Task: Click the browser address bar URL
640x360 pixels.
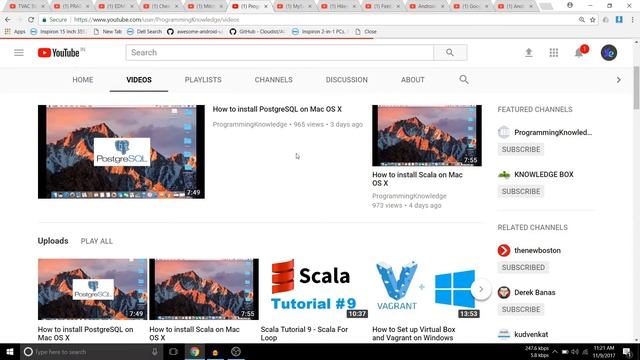Action: 156,20
